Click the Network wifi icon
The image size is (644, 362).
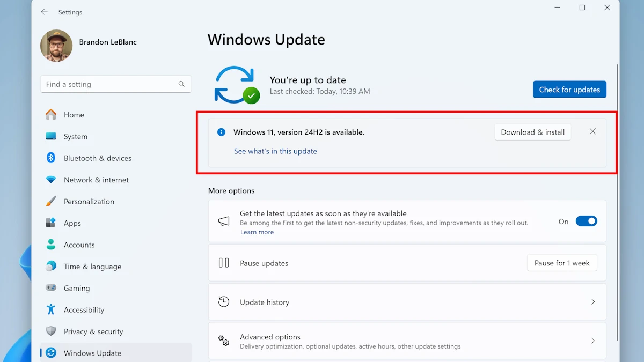click(51, 180)
